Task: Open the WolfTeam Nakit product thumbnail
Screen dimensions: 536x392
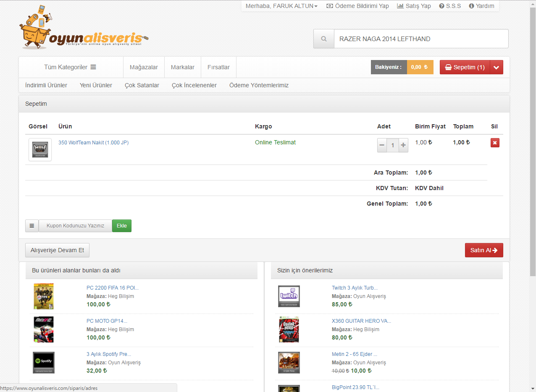Action: click(40, 150)
